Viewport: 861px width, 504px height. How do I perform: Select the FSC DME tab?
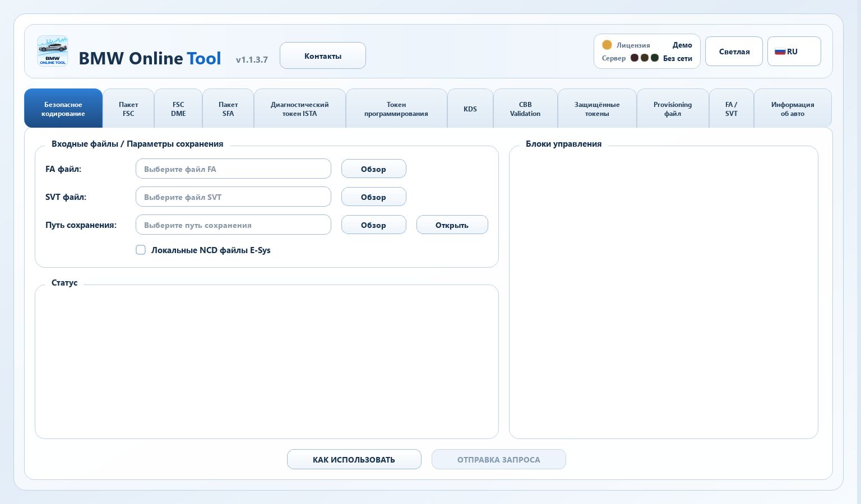[x=178, y=109]
